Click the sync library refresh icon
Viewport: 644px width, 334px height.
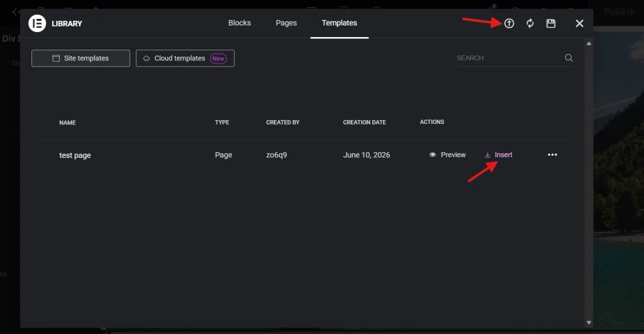[530, 23]
